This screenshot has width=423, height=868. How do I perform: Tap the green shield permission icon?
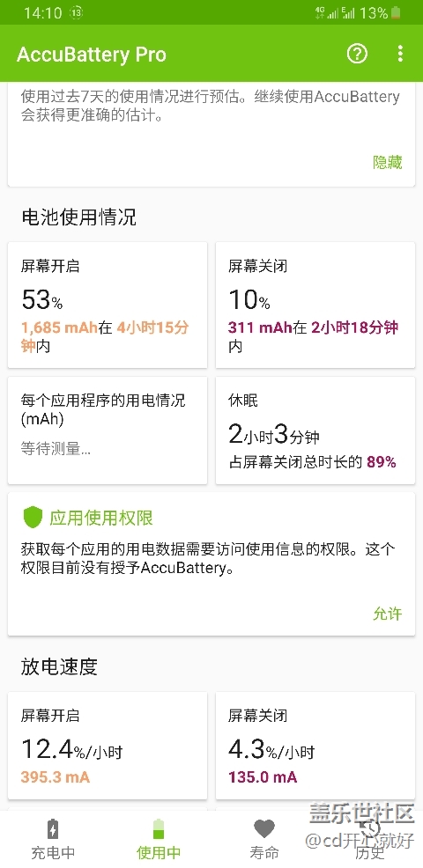[x=33, y=518]
